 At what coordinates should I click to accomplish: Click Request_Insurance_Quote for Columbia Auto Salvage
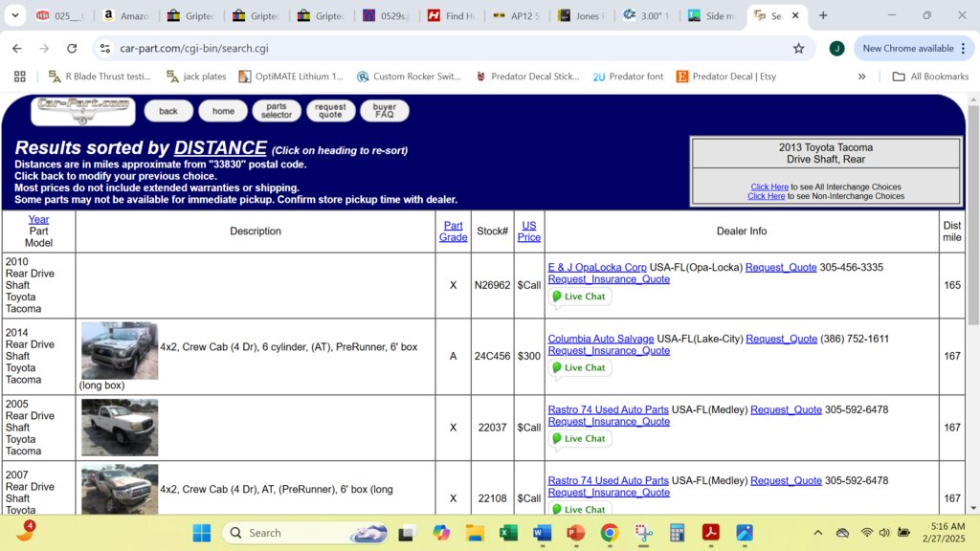pyautogui.click(x=609, y=350)
